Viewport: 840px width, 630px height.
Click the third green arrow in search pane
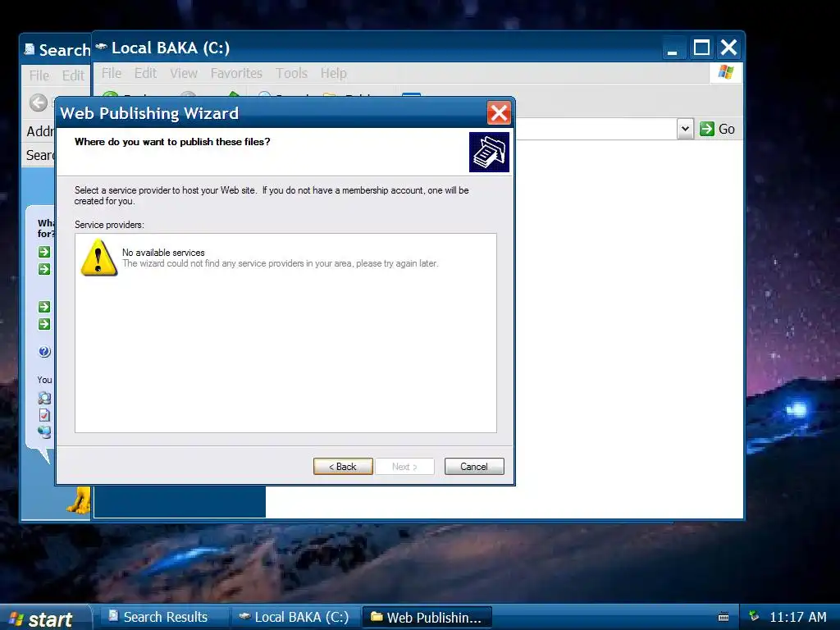[x=44, y=307]
